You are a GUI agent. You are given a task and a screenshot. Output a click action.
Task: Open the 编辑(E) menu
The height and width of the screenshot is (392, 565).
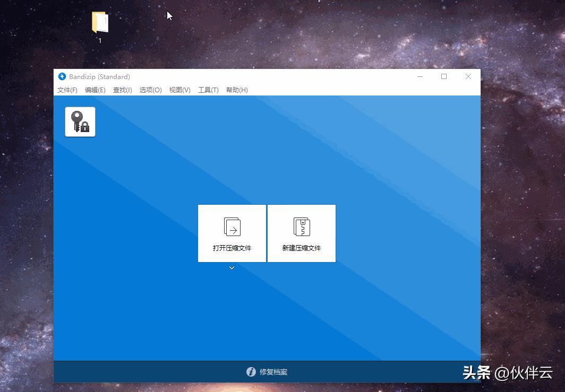(95, 90)
